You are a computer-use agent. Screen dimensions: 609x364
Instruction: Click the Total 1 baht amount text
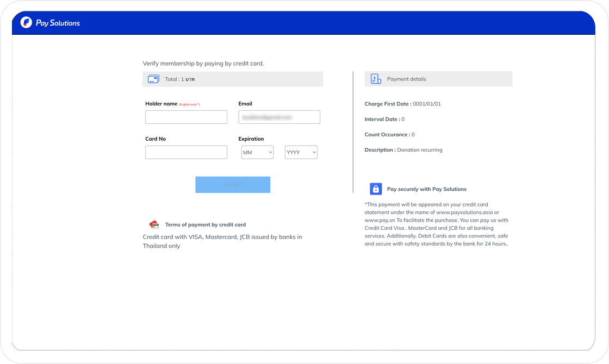click(x=180, y=79)
